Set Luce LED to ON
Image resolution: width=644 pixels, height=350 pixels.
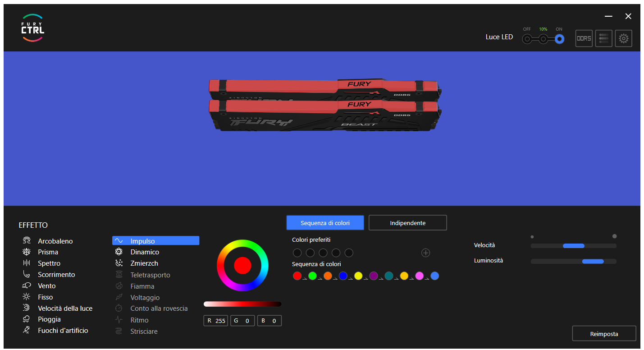(x=559, y=39)
